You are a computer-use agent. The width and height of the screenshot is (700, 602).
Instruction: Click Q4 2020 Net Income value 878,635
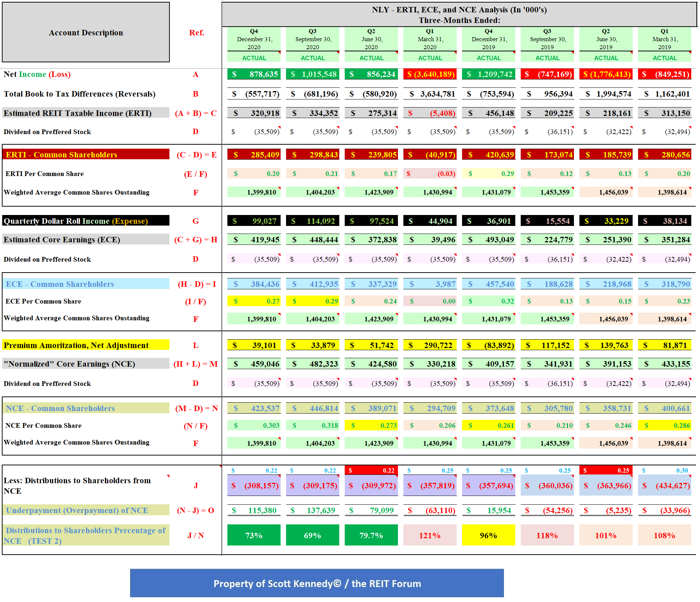pyautogui.click(x=254, y=74)
